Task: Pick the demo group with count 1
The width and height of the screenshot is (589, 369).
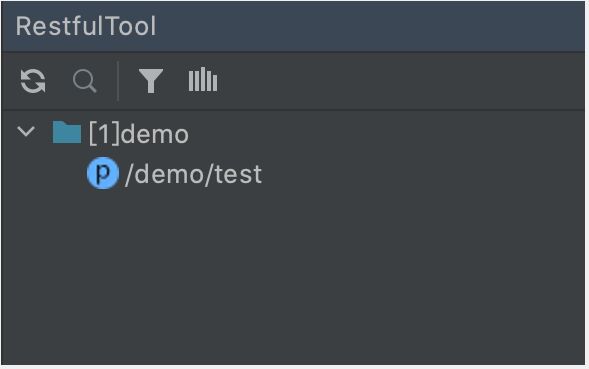Action: coord(139,133)
